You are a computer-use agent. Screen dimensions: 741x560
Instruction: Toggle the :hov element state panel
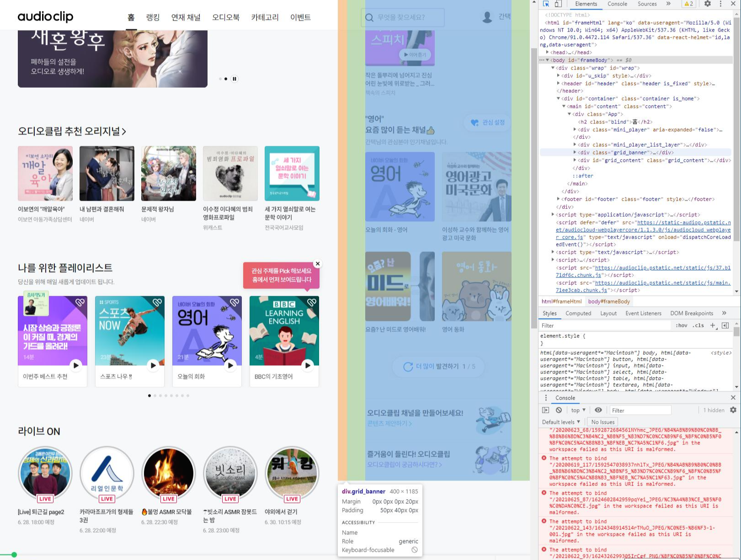(x=681, y=325)
